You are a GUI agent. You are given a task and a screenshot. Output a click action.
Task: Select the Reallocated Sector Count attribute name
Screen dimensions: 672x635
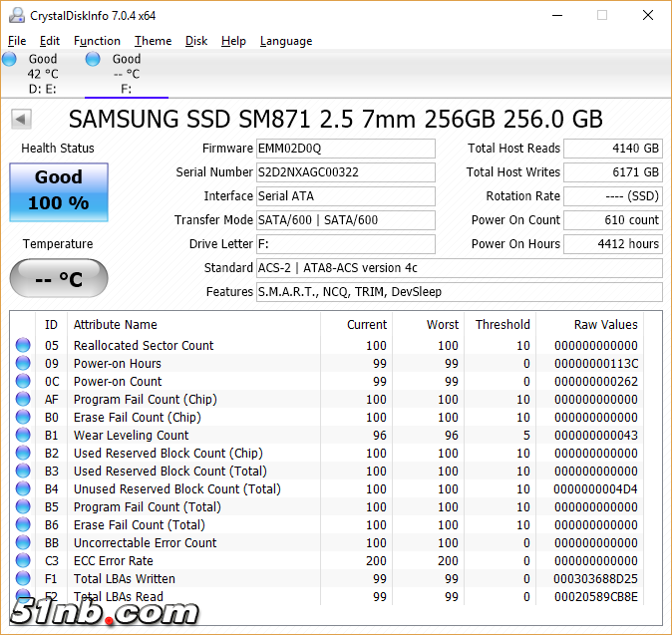tap(144, 345)
